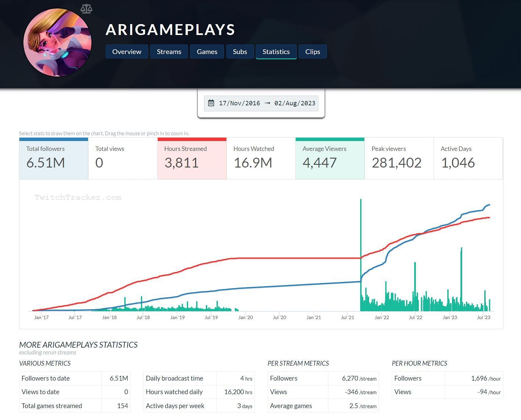The image size is (521, 420).
Task: Click Average games value 2.5 /stream
Action: pos(363,406)
